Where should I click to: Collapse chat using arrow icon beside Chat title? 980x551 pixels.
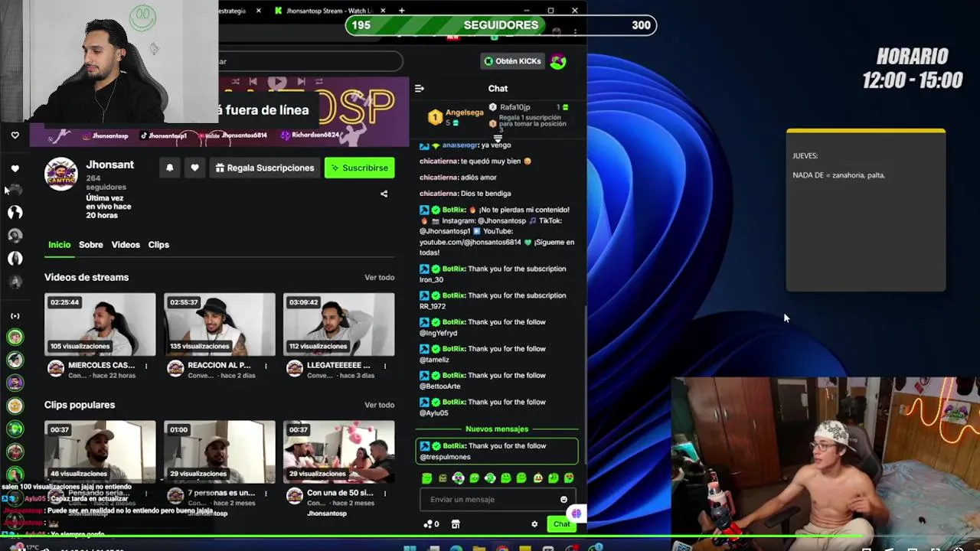[x=419, y=89]
